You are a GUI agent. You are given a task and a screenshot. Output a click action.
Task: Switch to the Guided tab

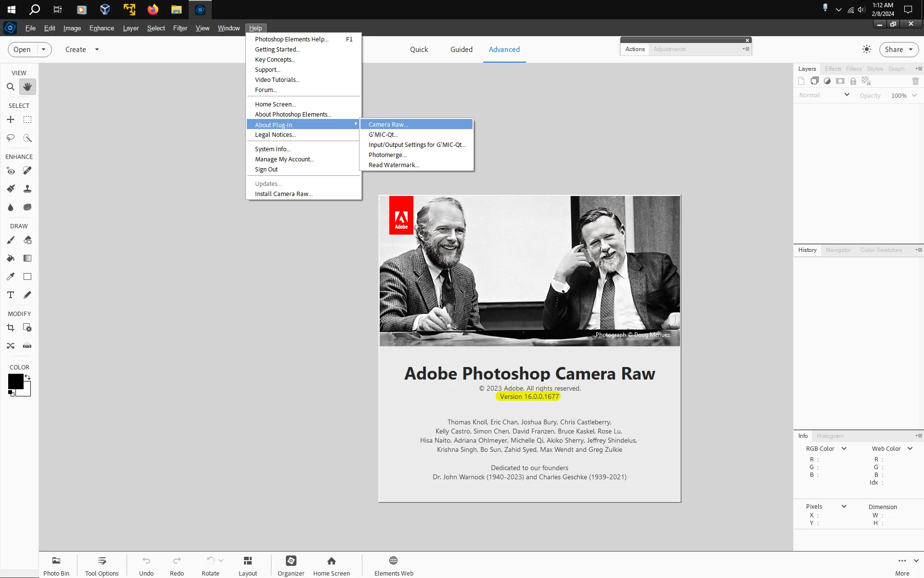[461, 49]
